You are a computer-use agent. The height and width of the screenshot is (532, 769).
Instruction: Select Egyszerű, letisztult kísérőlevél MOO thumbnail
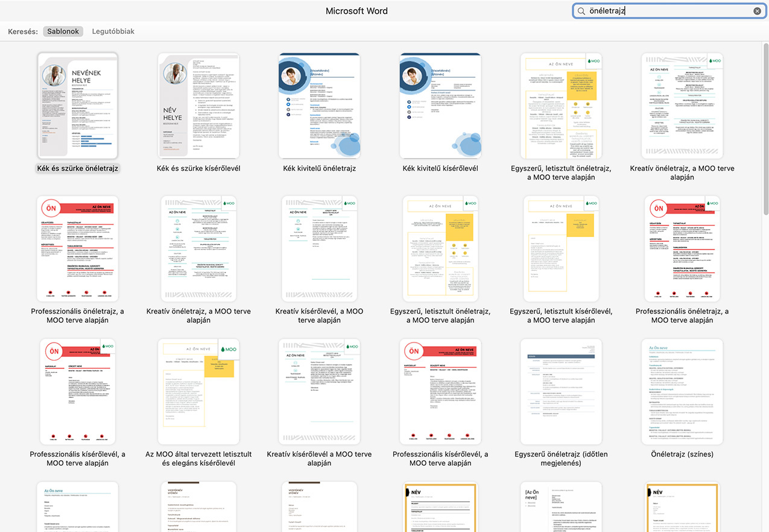click(561, 249)
